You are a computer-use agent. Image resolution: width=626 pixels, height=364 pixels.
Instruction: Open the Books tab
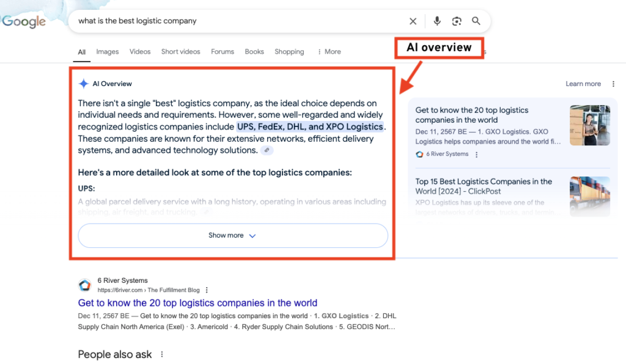coord(254,52)
